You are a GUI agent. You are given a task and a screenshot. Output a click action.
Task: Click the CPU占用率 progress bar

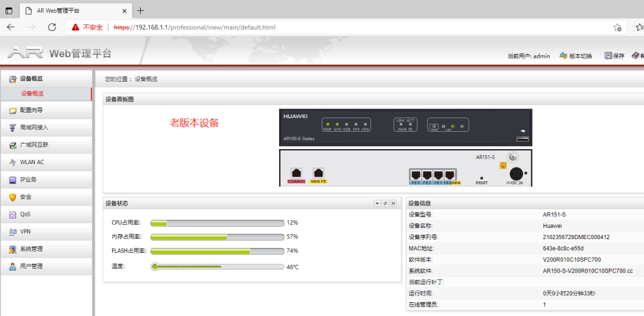point(217,223)
